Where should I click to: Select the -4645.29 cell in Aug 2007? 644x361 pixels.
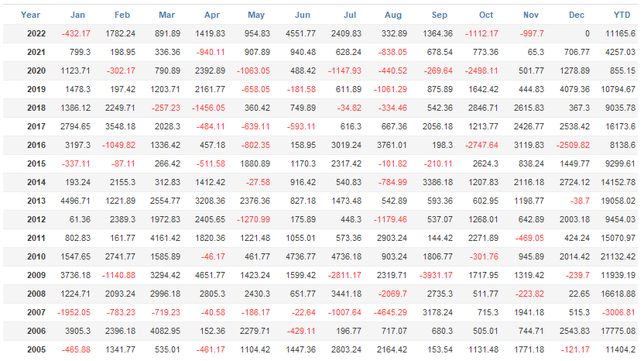tap(388, 312)
